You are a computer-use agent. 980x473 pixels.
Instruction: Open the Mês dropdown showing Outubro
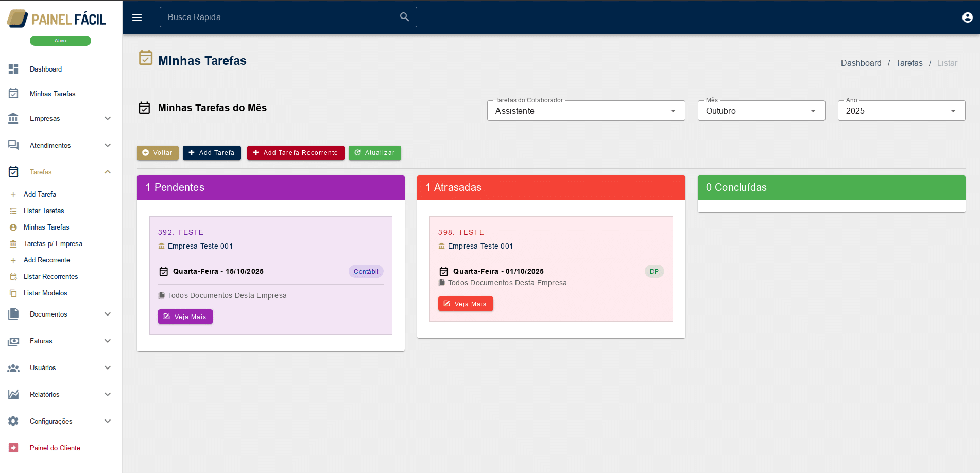tap(761, 111)
